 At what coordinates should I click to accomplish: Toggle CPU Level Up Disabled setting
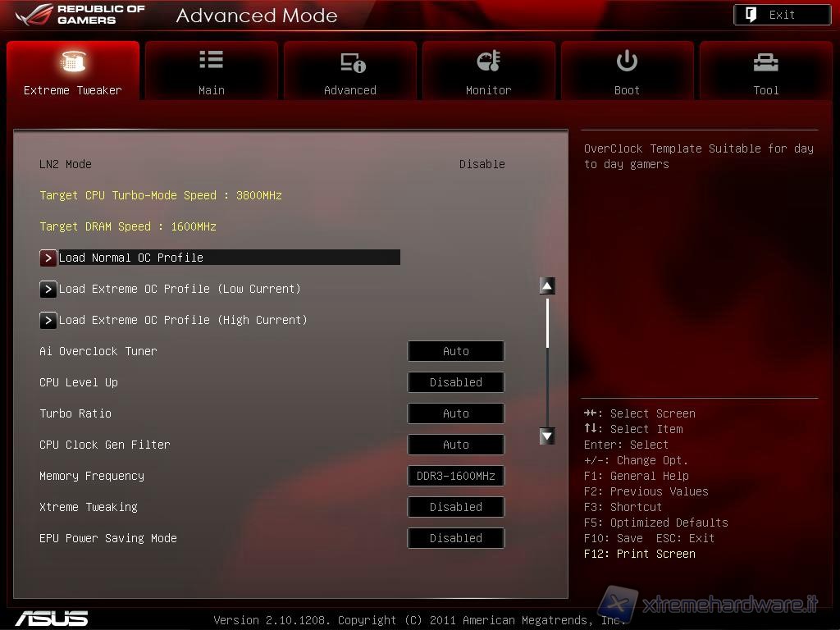pyautogui.click(x=456, y=382)
